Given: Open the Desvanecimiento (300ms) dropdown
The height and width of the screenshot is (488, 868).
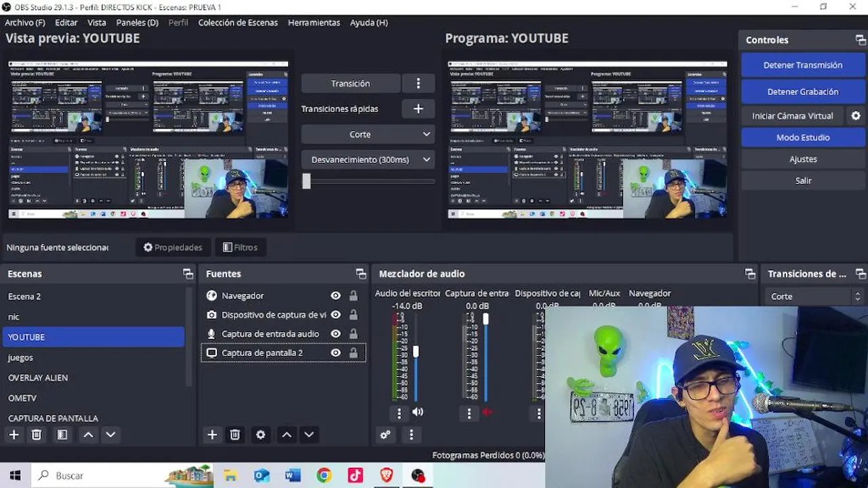Looking at the screenshot, I should click(368, 159).
